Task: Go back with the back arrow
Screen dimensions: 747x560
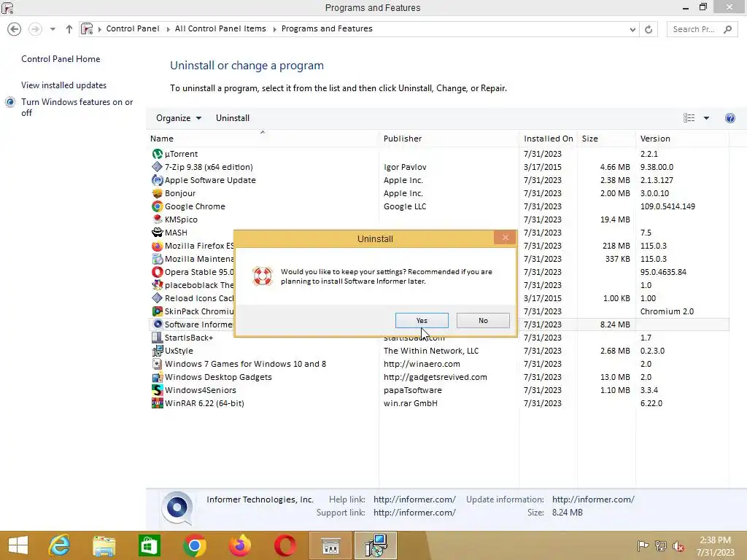Action: [15, 29]
